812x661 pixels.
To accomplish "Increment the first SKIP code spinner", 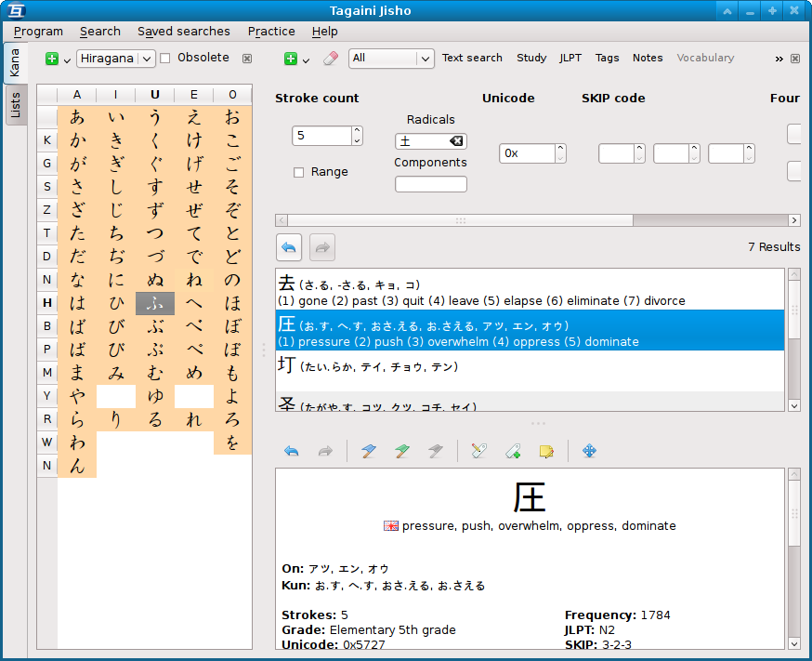I will pyautogui.click(x=639, y=148).
